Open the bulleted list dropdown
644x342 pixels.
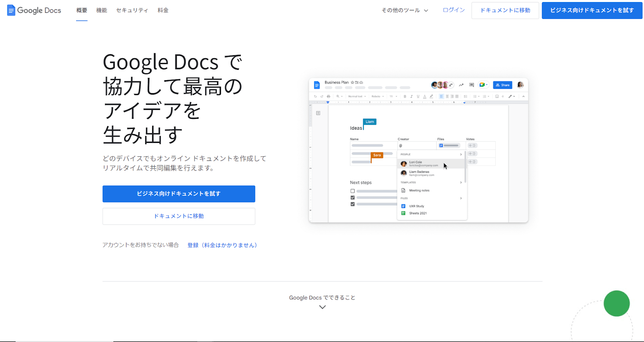476,96
